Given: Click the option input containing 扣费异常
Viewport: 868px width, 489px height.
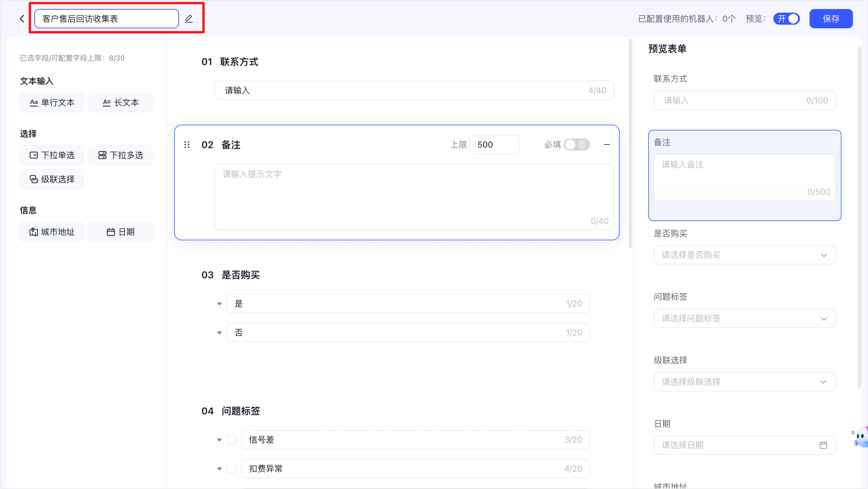Looking at the screenshot, I should click(415, 469).
